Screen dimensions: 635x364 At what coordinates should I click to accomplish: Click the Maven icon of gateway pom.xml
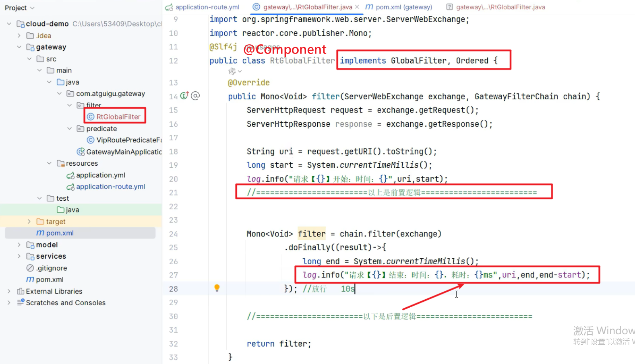40,233
